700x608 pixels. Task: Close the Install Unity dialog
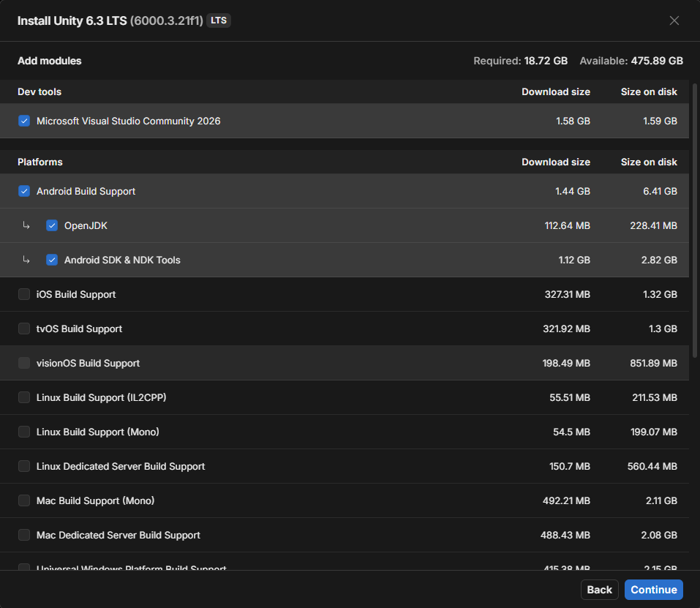tap(674, 20)
